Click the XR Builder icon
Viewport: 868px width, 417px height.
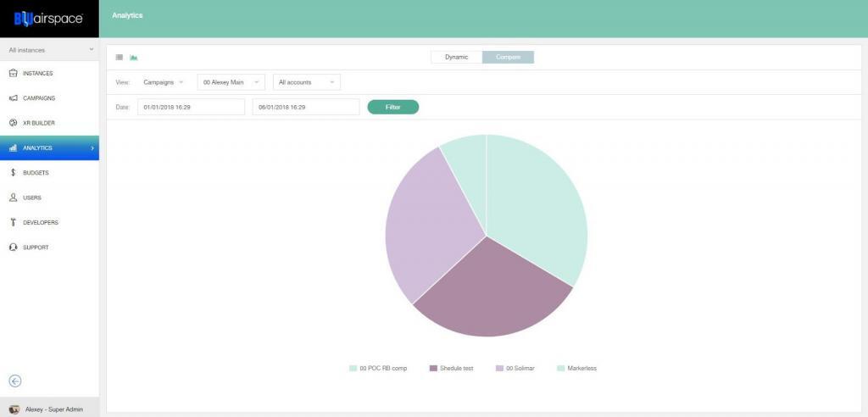tap(14, 123)
